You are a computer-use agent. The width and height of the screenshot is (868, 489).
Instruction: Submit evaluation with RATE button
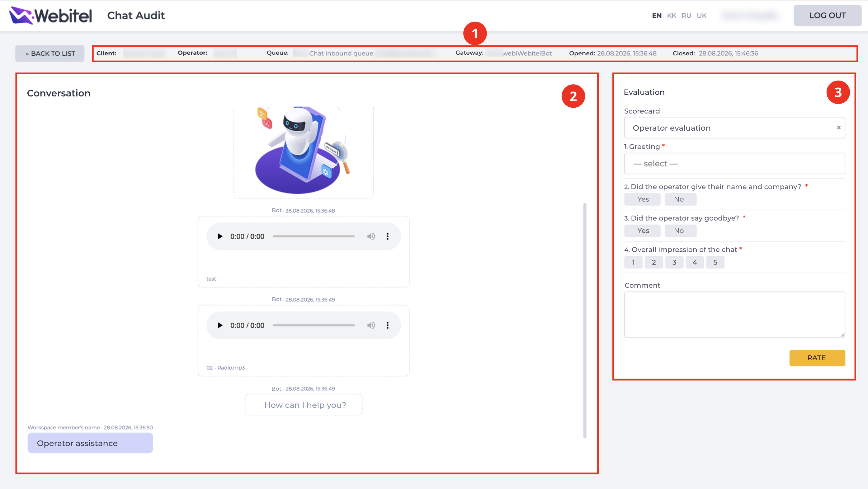pyautogui.click(x=817, y=358)
